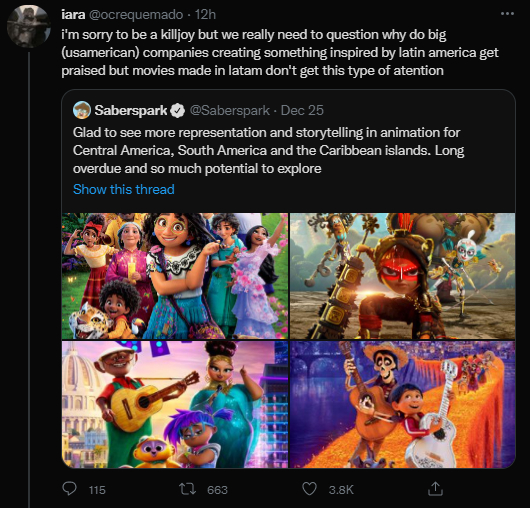Open the three-dot more options menu

[507, 14]
